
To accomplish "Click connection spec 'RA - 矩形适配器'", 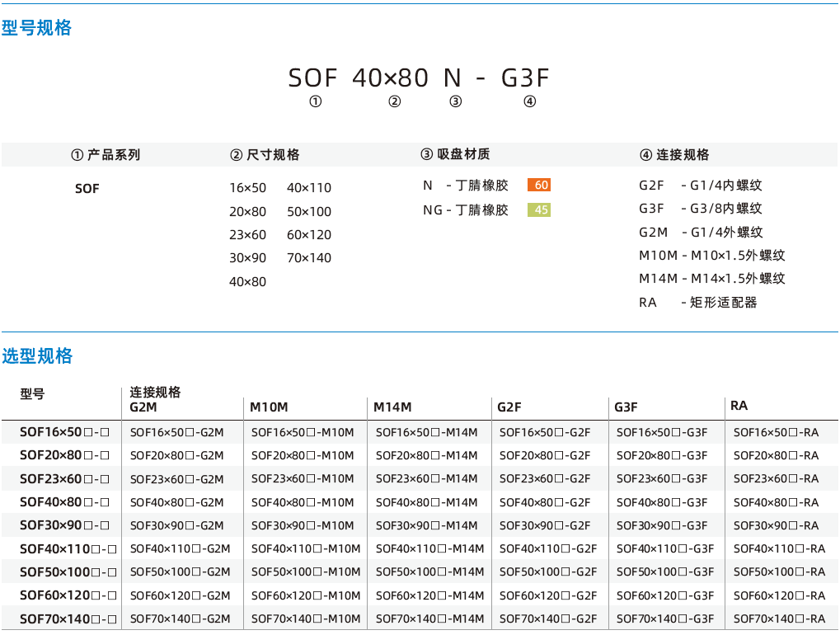I will 698,302.
